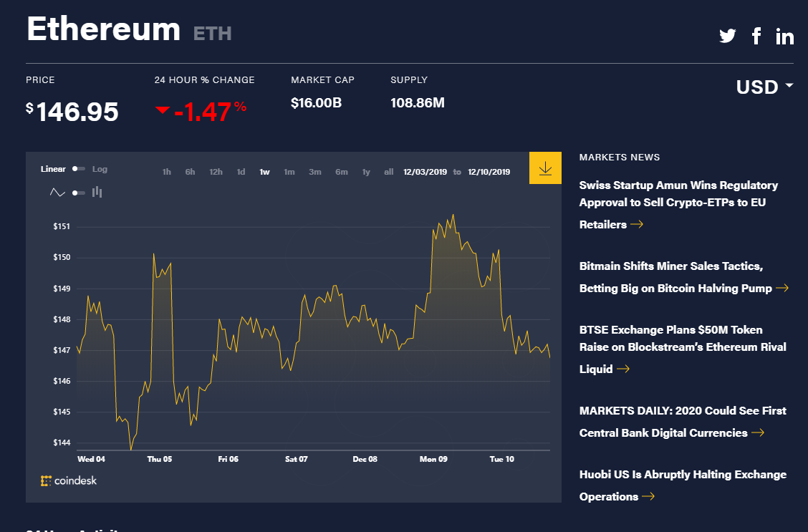808x532 pixels.
Task: Click the Tue 10 axis label
Action: pyautogui.click(x=501, y=459)
